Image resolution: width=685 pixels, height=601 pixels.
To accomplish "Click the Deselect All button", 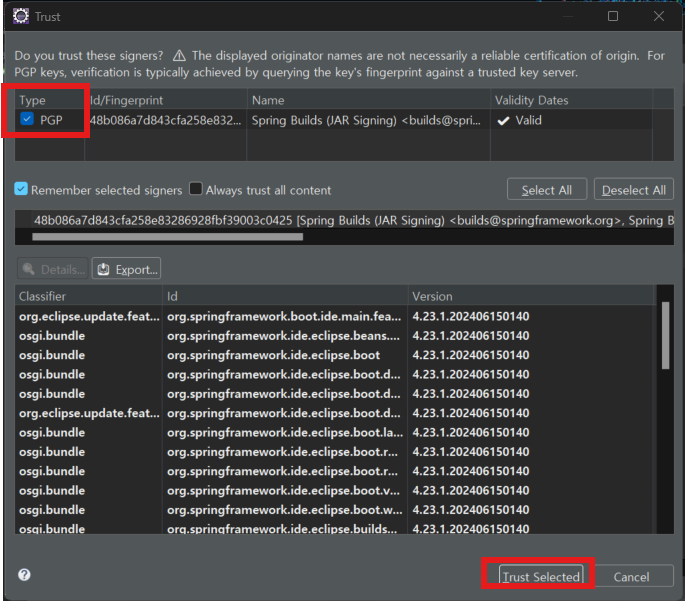I will click(633, 190).
